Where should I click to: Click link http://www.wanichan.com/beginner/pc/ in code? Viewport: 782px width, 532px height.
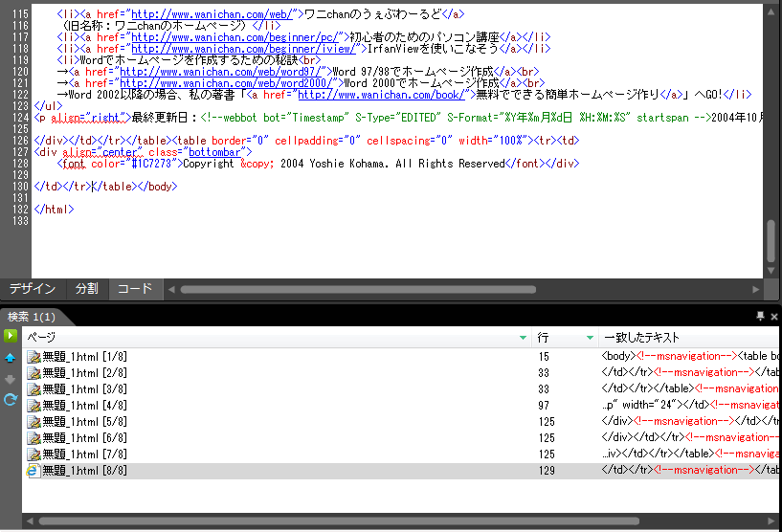tap(235, 37)
